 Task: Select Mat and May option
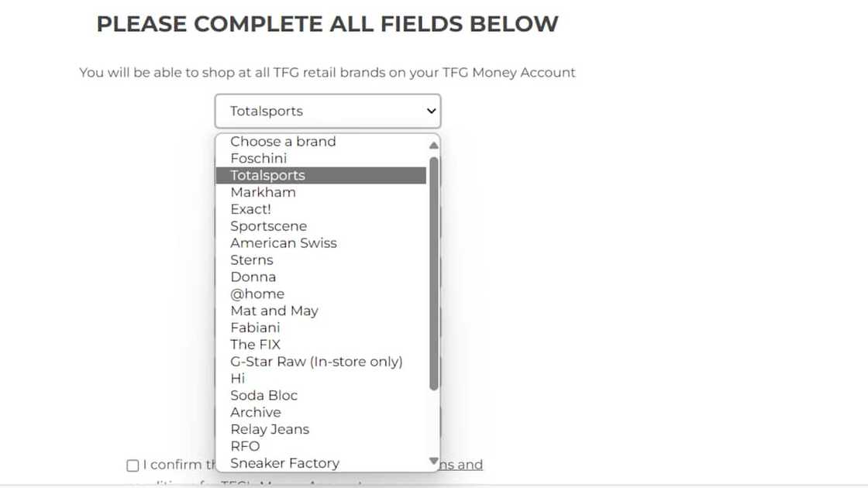(x=274, y=311)
